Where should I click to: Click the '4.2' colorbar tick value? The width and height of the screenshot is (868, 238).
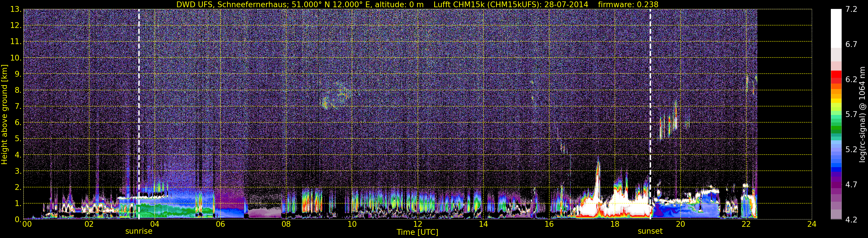(851, 220)
